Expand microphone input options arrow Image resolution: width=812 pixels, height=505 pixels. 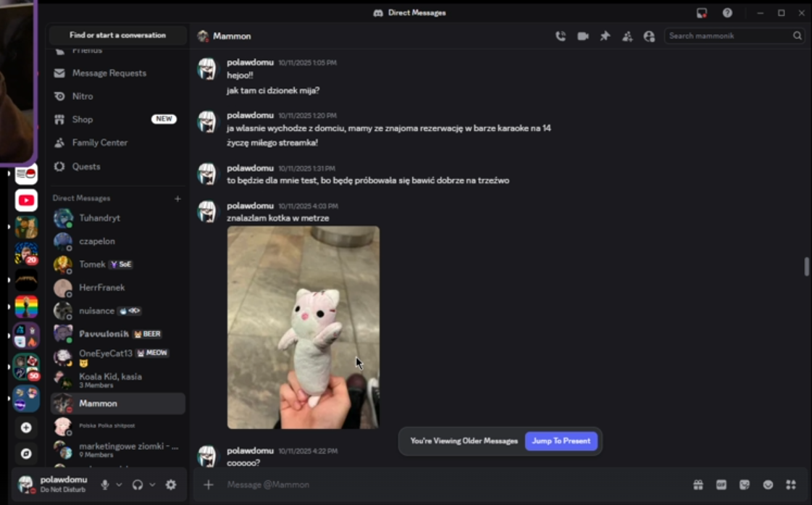[119, 485]
